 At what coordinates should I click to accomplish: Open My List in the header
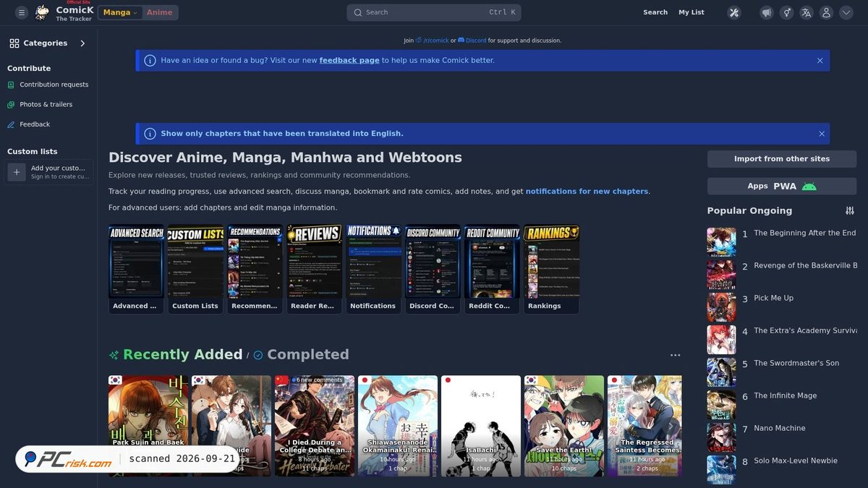pos(692,12)
